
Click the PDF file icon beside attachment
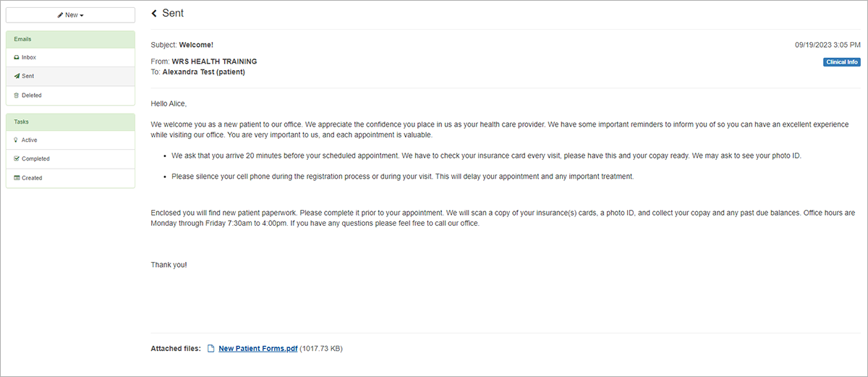tap(211, 349)
